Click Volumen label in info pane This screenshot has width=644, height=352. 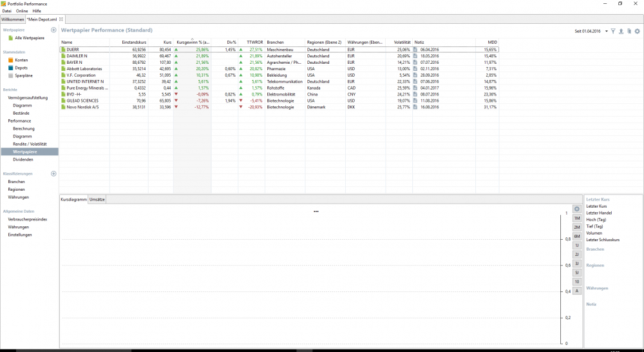coord(594,233)
